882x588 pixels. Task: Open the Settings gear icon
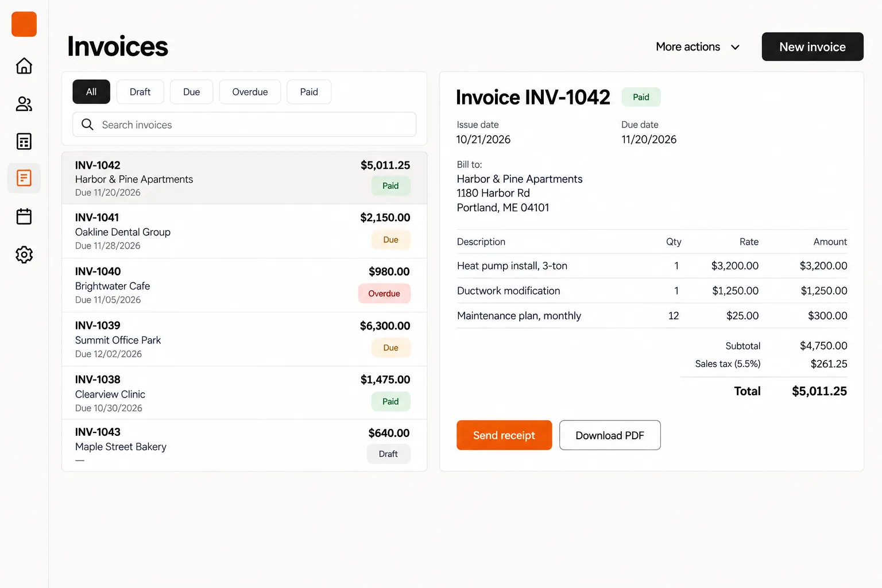click(24, 254)
